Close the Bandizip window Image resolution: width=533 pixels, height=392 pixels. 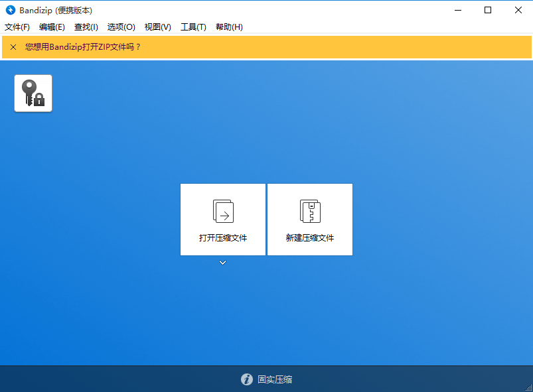tap(518, 10)
